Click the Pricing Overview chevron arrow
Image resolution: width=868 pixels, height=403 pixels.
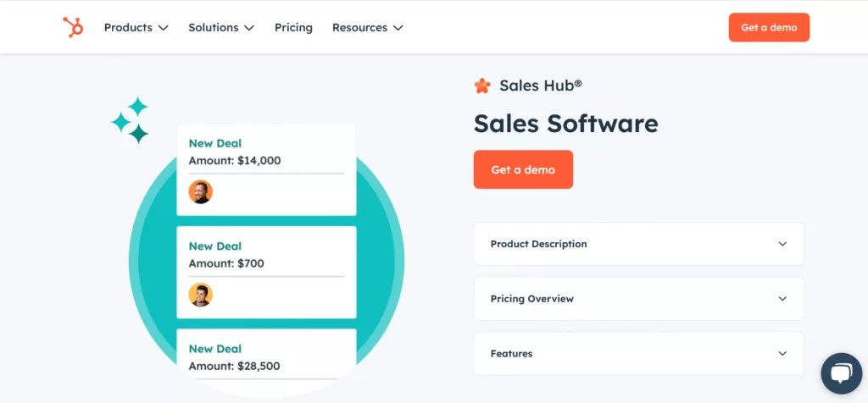[782, 299]
